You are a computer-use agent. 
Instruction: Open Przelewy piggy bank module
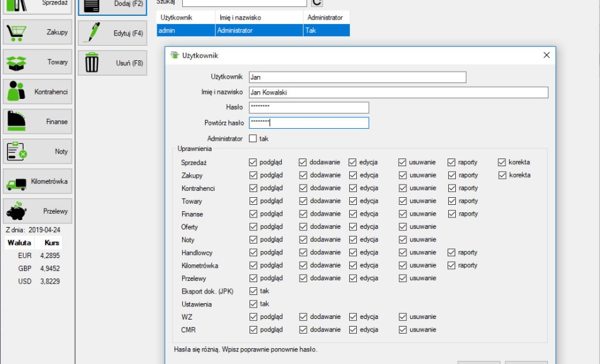tap(37, 211)
